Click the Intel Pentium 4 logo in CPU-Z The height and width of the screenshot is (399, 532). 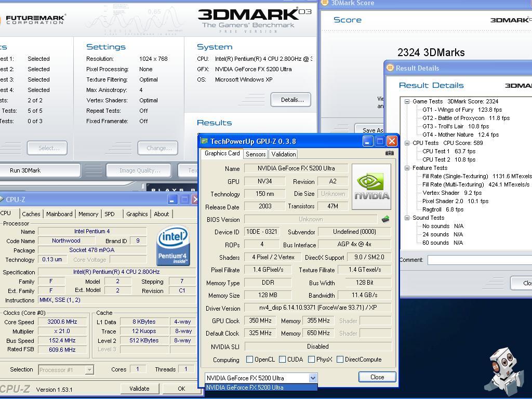(173, 246)
